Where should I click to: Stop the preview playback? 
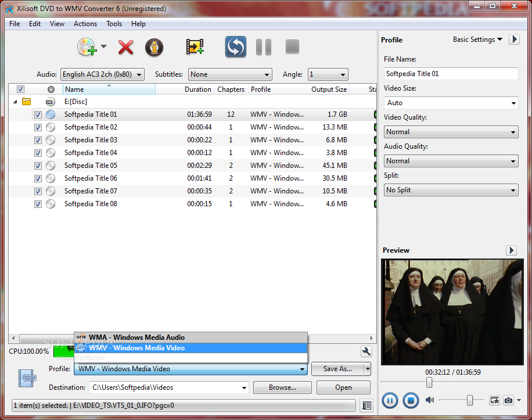pos(411,401)
